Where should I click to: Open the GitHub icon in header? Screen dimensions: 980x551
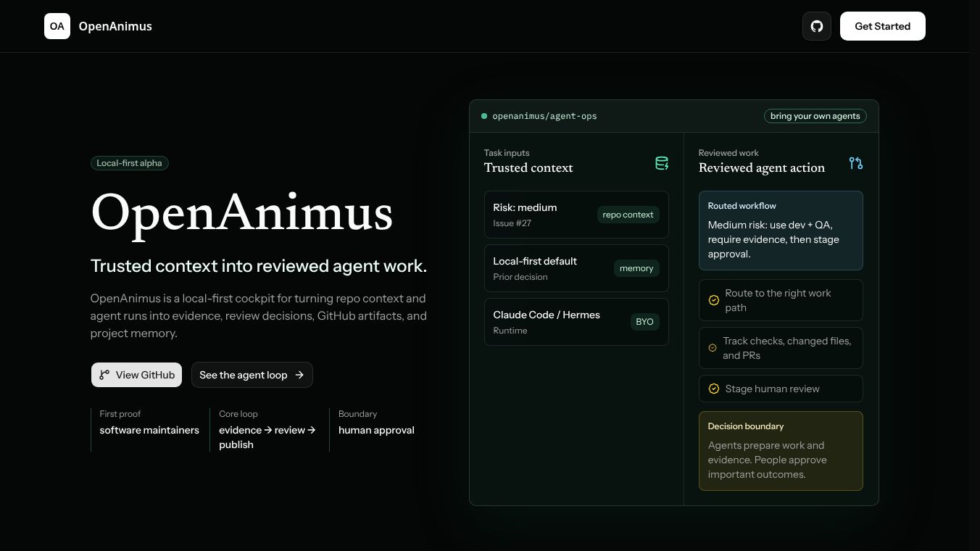click(x=817, y=26)
